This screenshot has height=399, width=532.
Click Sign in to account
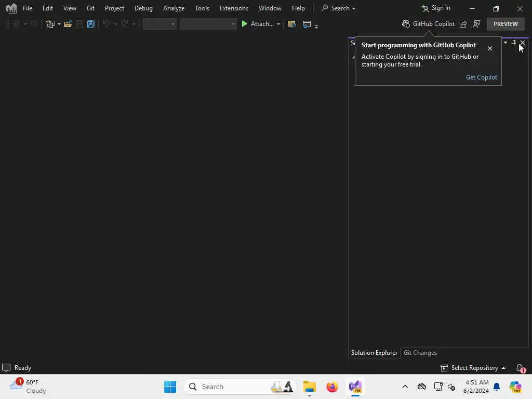[436, 8]
